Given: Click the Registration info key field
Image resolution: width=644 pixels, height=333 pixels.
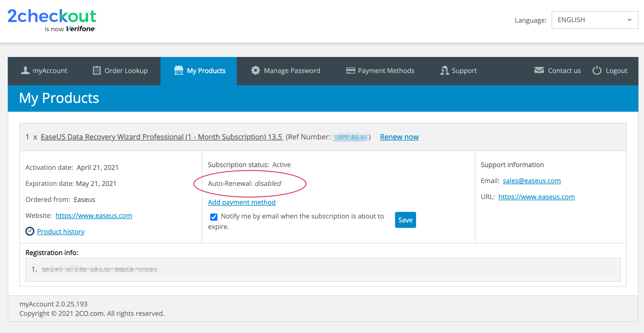Looking at the screenshot, I should click(323, 269).
